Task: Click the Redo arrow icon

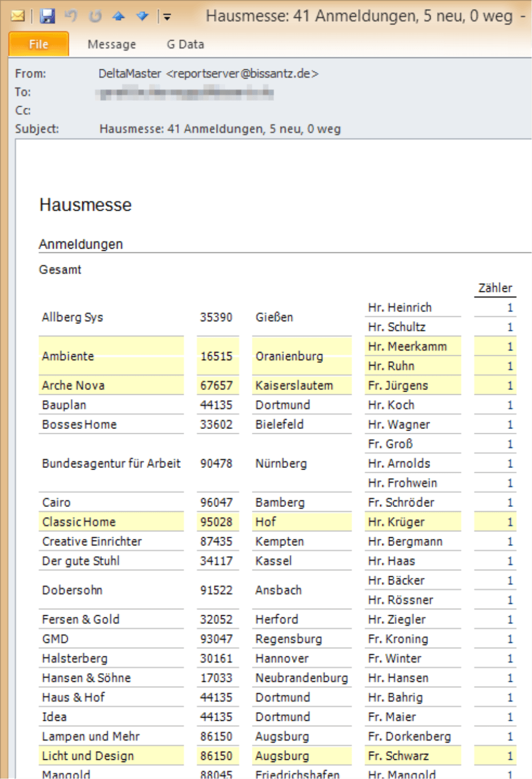Action: 95,16
